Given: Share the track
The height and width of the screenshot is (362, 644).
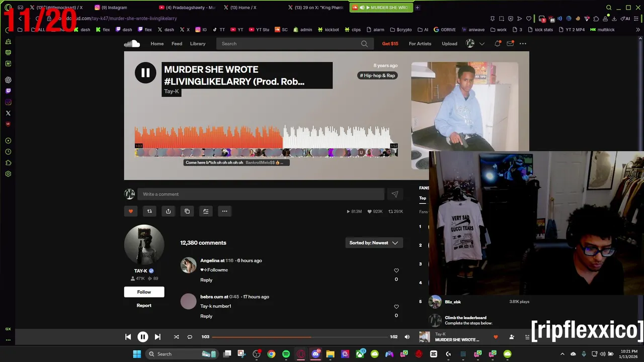Looking at the screenshot, I should click(168, 211).
